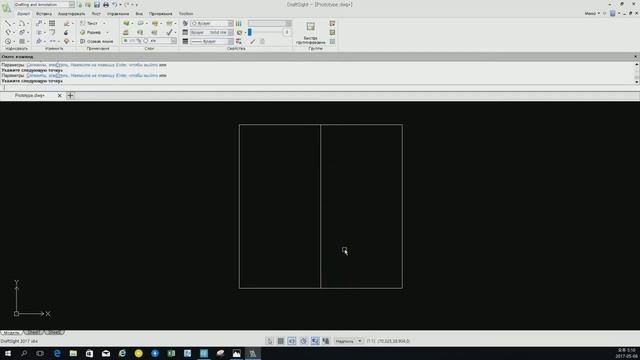Open File Explorer from the taskbar

pos(73,353)
